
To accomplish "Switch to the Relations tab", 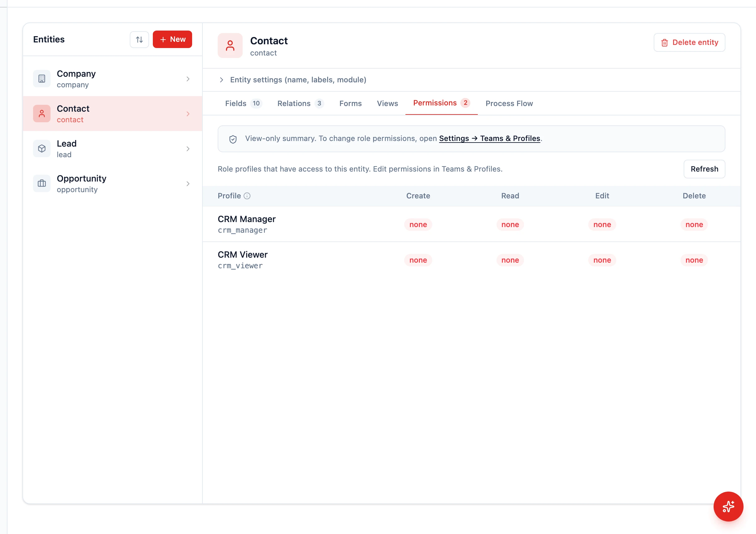I will click(301, 103).
